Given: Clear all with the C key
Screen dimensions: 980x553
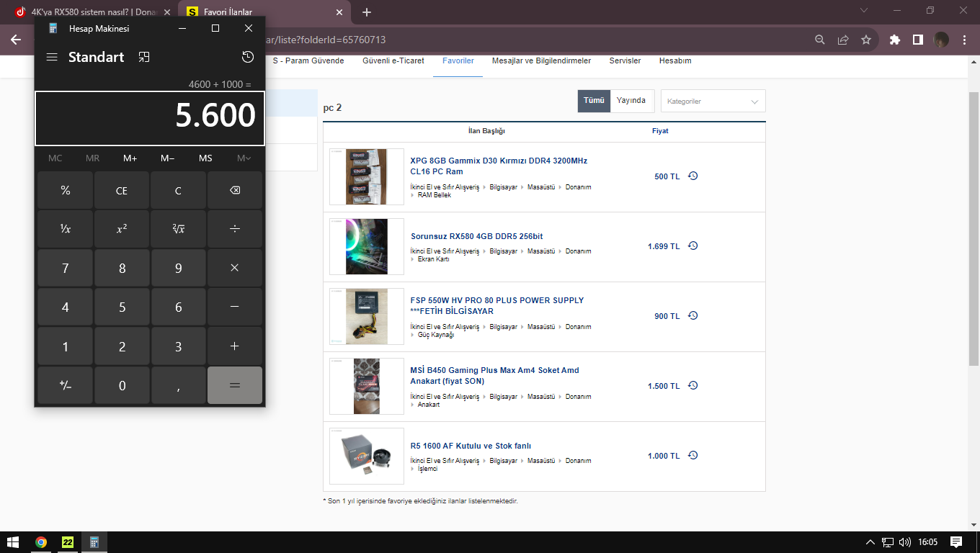Looking at the screenshot, I should [179, 190].
